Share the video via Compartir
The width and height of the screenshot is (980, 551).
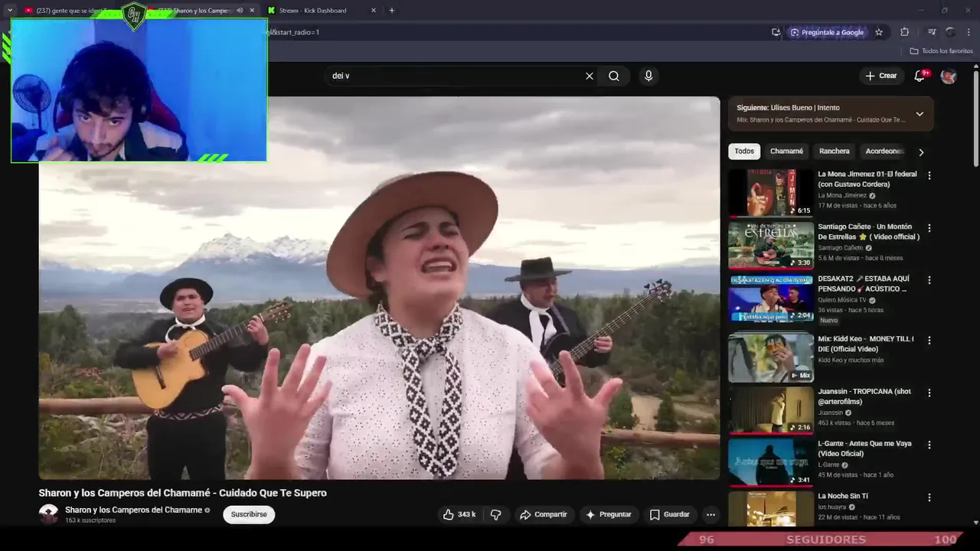coord(543,514)
